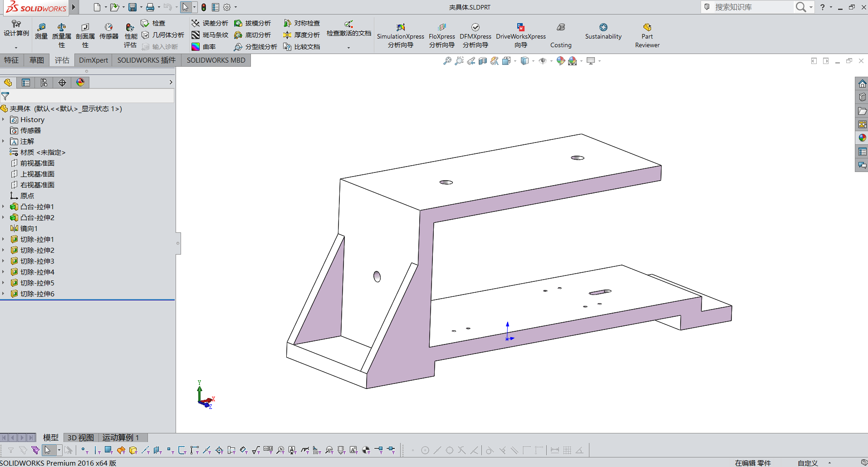Open 比较文档 compare documents
The width and height of the screenshot is (868, 467).
click(x=302, y=47)
